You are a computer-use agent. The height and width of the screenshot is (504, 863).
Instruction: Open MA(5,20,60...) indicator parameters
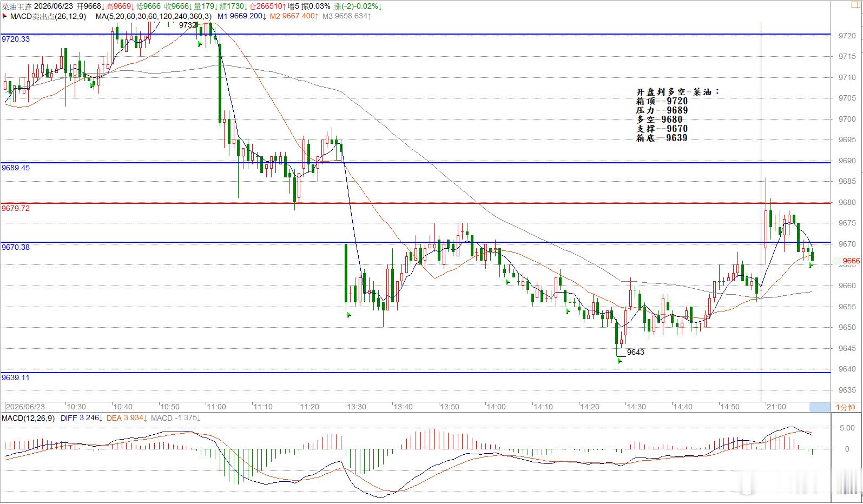154,16
